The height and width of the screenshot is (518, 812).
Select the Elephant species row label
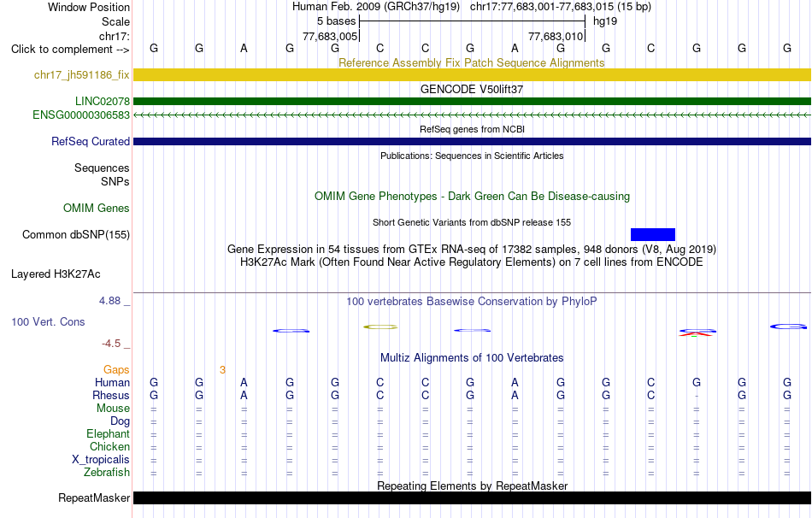(x=109, y=433)
